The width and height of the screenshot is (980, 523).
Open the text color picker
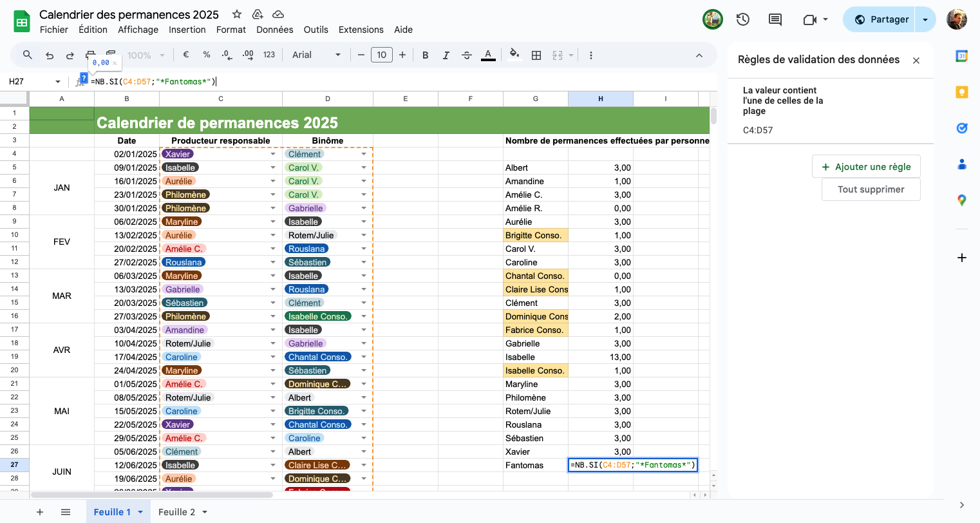click(489, 55)
